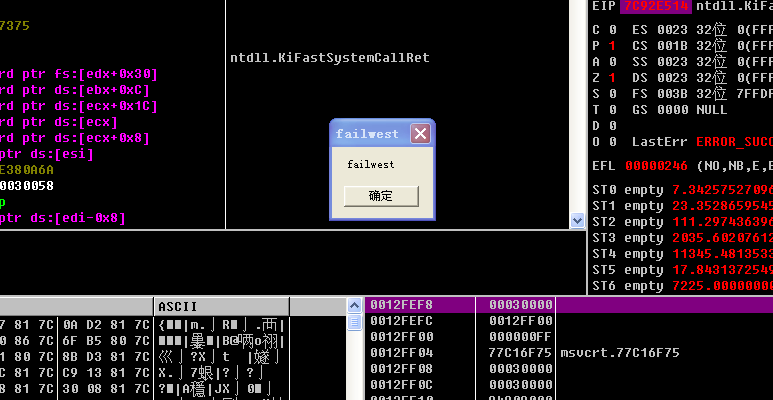Toggle the P parity flag value
Screen dimensions: 773x400
[x=610, y=45]
